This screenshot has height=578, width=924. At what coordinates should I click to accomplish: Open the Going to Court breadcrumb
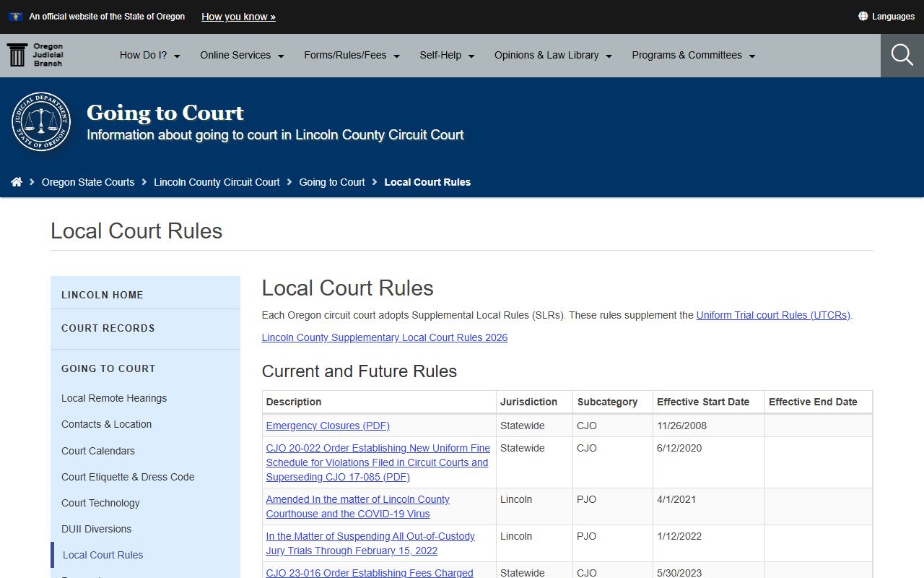(x=332, y=182)
